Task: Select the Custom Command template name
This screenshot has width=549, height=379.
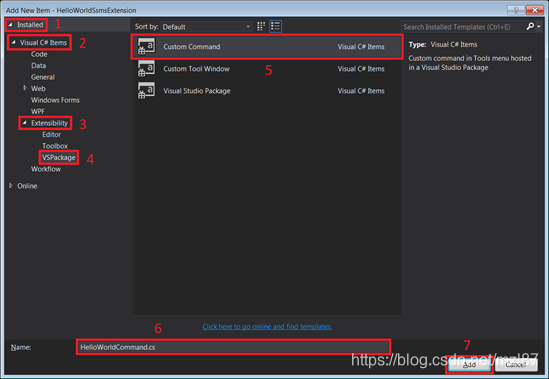Action: pos(192,47)
